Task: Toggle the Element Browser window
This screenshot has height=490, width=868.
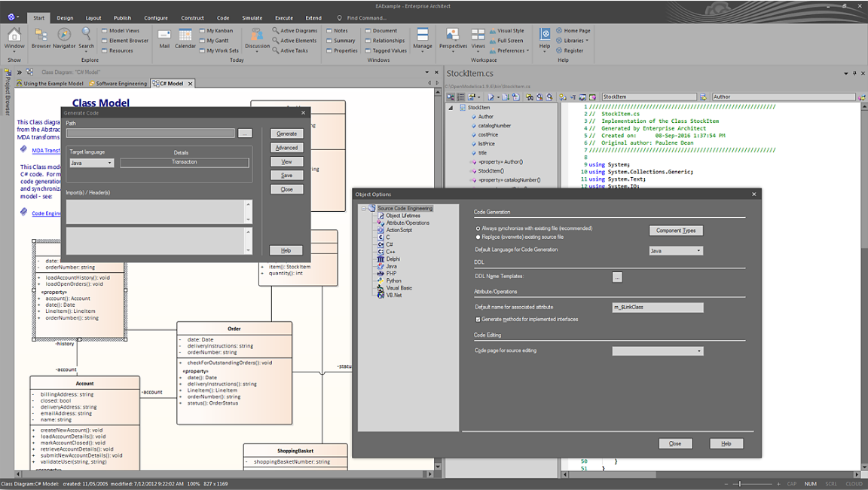Action: 124,41
